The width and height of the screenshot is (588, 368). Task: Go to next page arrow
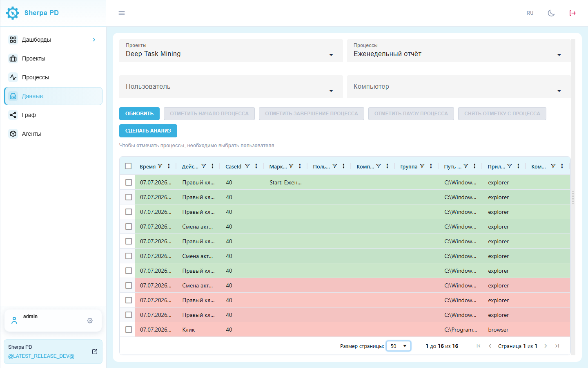[546, 346]
